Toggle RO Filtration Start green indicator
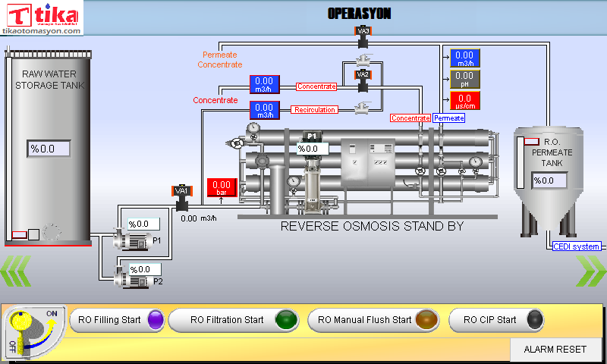607x364 pixels. coord(286,320)
